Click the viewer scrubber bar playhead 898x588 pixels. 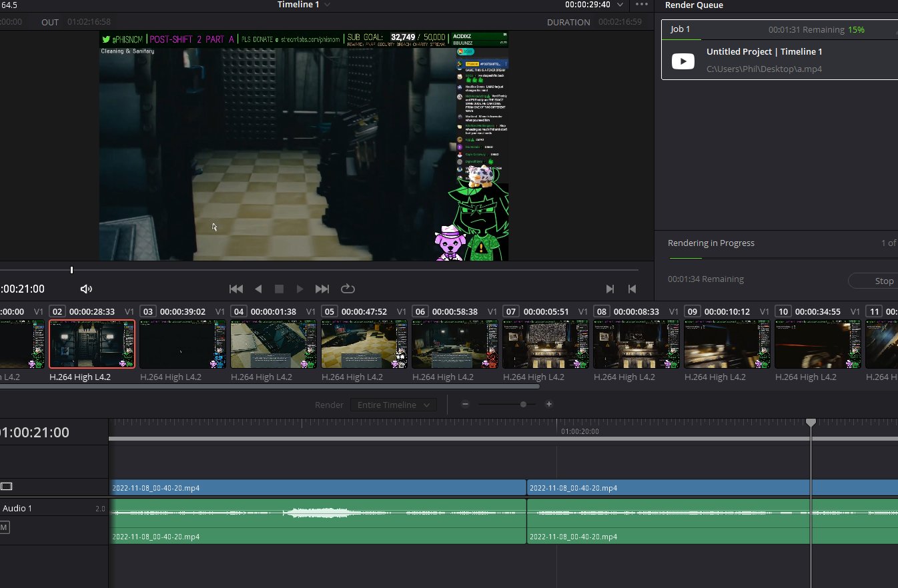point(71,270)
